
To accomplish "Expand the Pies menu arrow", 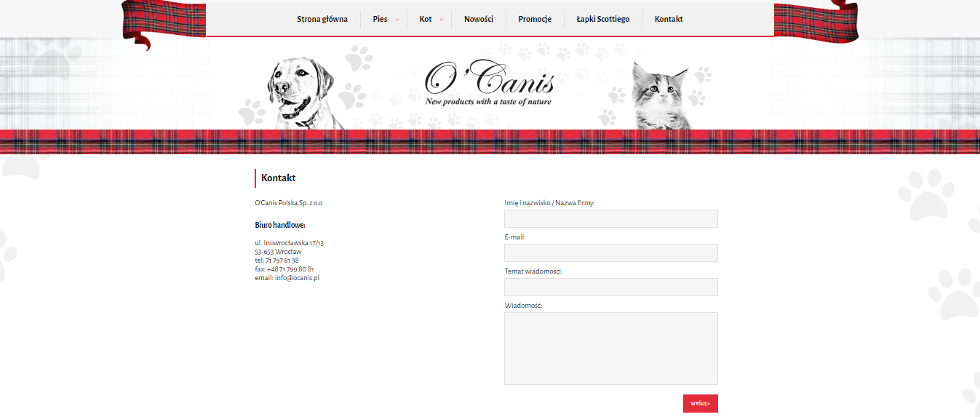I will click(397, 20).
